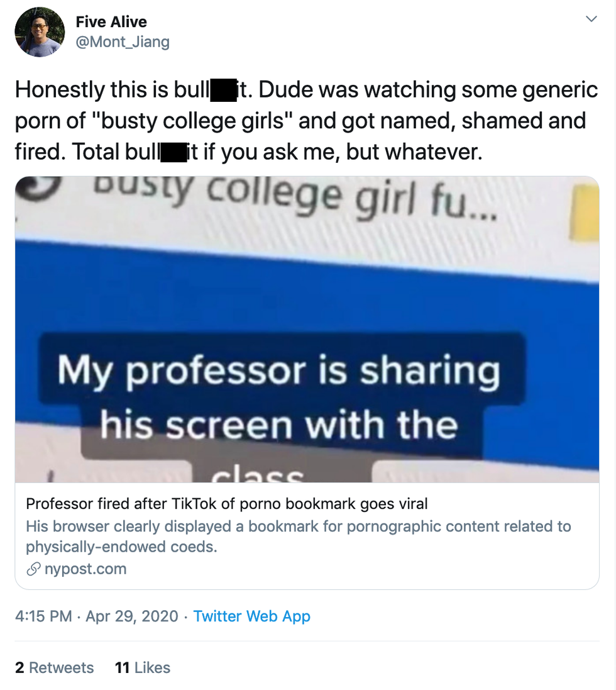This screenshot has width=616, height=690.
Task: Open the nypost.com source link
Action: (x=85, y=569)
